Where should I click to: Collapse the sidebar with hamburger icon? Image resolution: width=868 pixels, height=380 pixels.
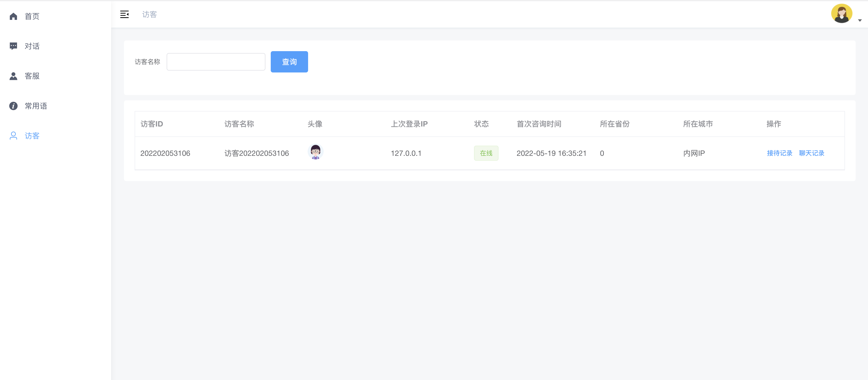click(x=124, y=15)
